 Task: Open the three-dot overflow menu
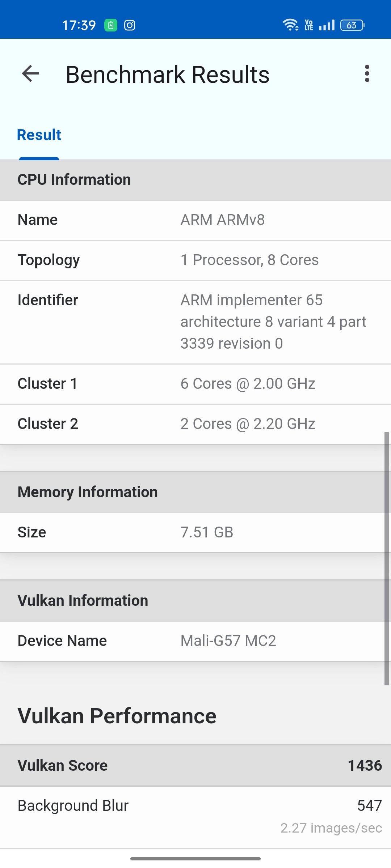click(367, 74)
